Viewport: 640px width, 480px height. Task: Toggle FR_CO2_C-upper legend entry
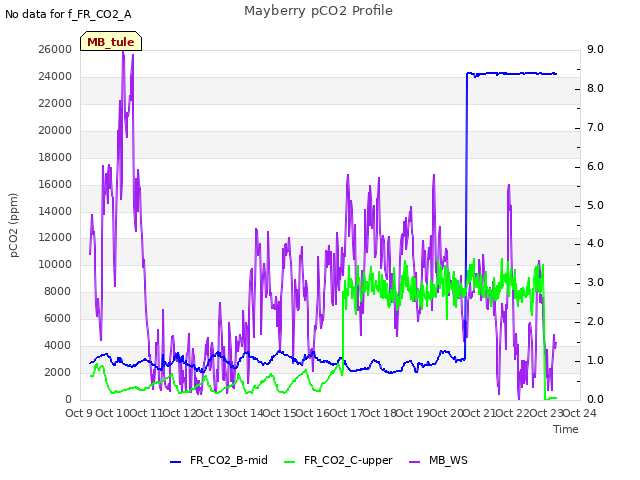pyautogui.click(x=338, y=460)
